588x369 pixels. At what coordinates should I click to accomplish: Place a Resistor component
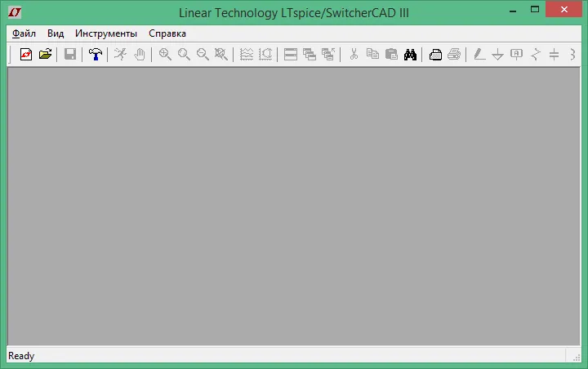click(536, 55)
